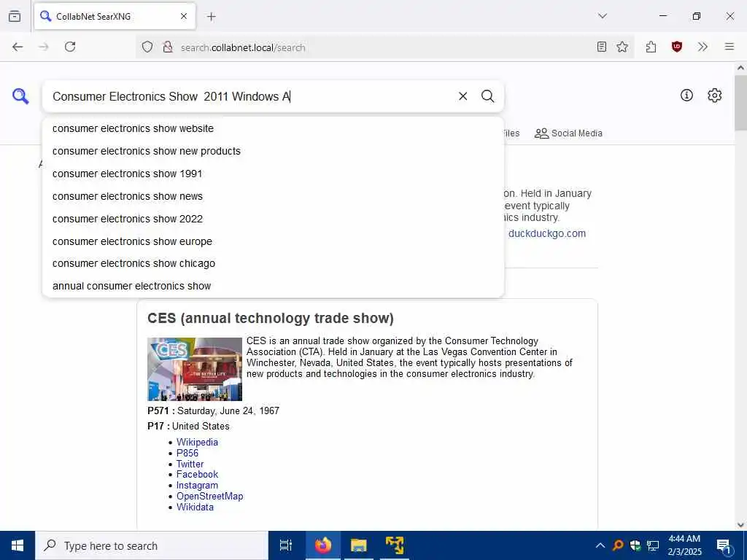747x560 pixels.
Task: Open a new tab with plus
Action: pos(211,17)
